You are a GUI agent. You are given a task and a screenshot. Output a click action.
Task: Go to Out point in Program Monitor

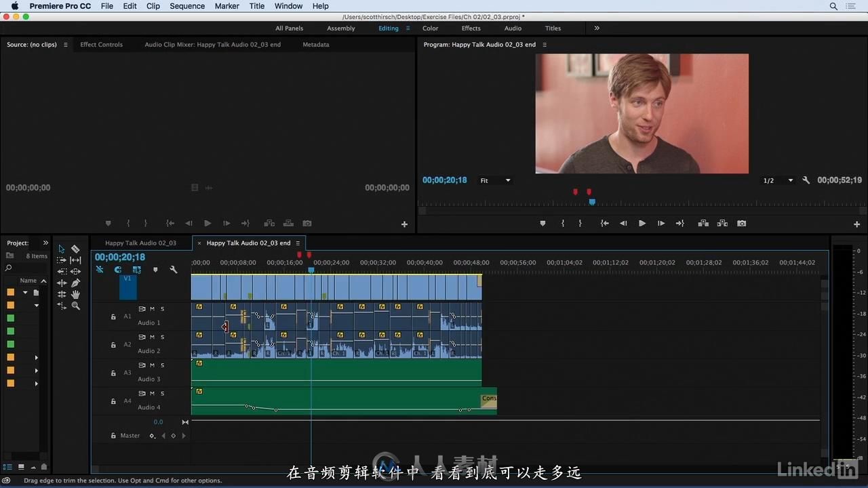[x=680, y=223]
